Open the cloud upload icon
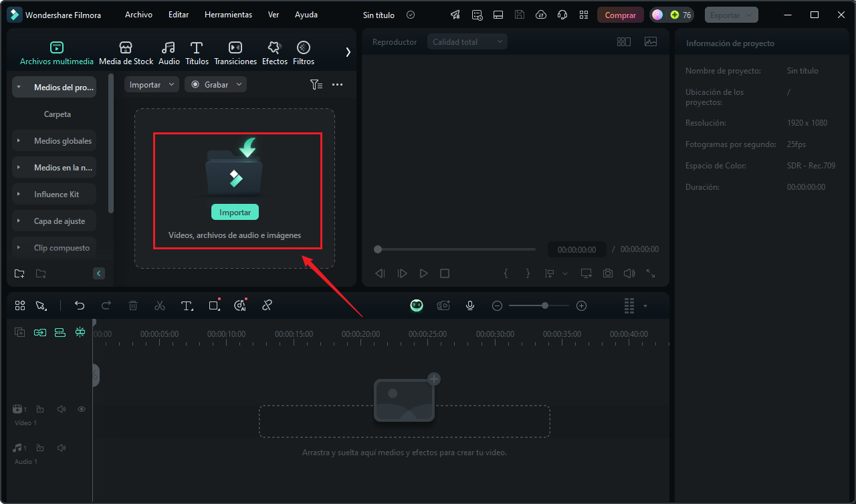This screenshot has height=504, width=856. pyautogui.click(x=541, y=15)
